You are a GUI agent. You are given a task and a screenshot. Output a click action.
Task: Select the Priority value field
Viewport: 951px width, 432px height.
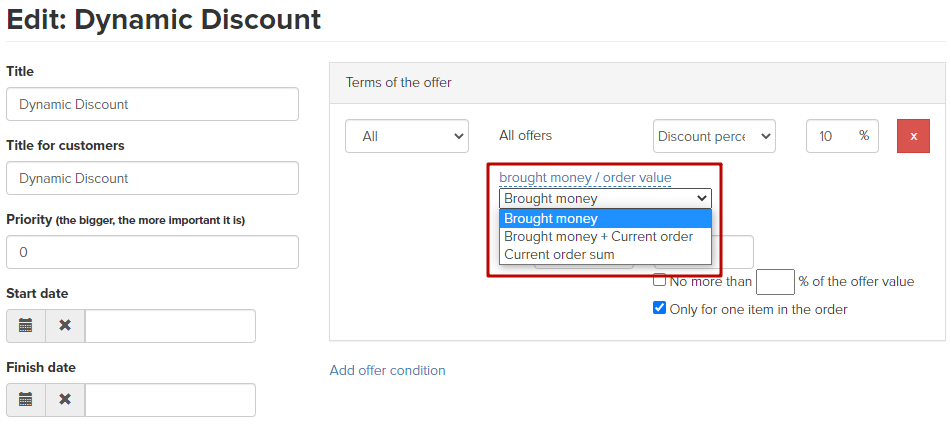pyautogui.click(x=152, y=252)
